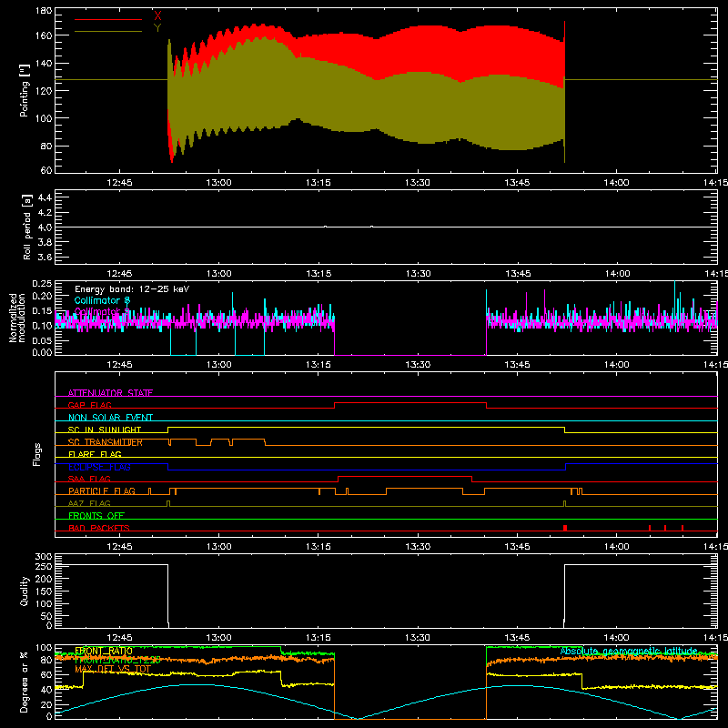The width and height of the screenshot is (728, 728).
Task: Select the 'Roll period [s]' axis title
Action: 26,227
